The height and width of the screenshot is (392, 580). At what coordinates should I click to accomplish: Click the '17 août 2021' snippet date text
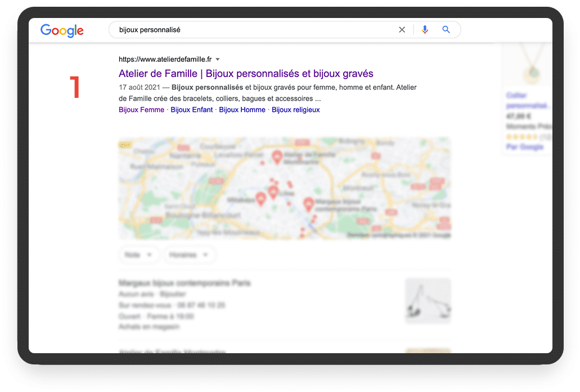tap(140, 88)
